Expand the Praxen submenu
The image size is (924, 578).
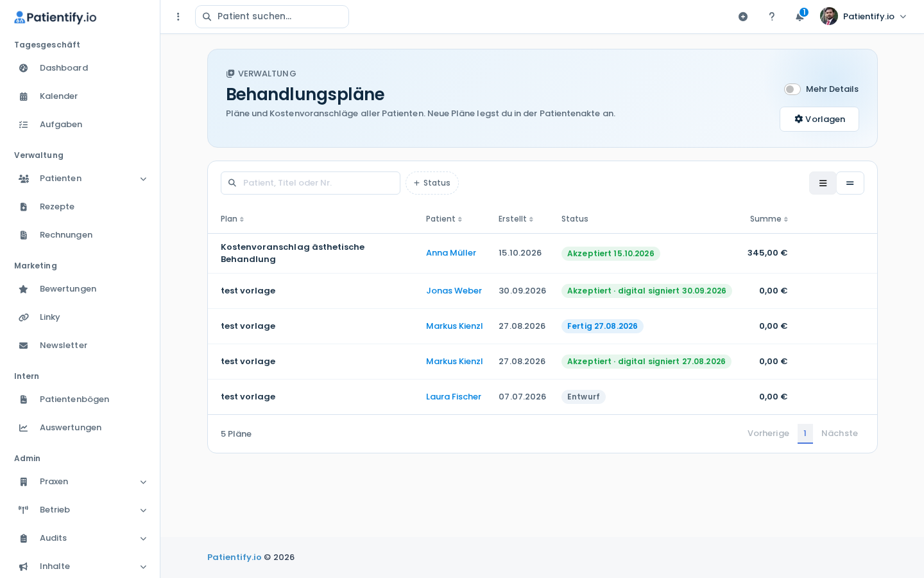click(144, 482)
